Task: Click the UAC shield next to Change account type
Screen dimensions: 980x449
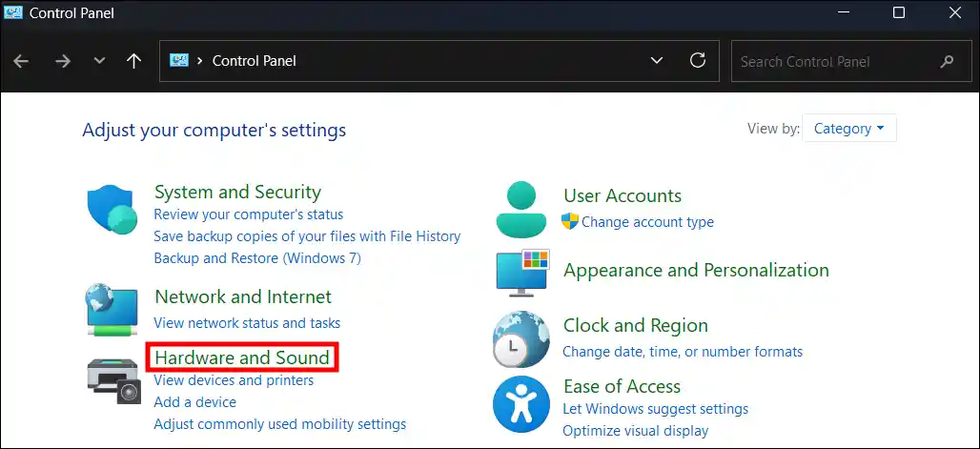Action: pyautogui.click(x=569, y=221)
